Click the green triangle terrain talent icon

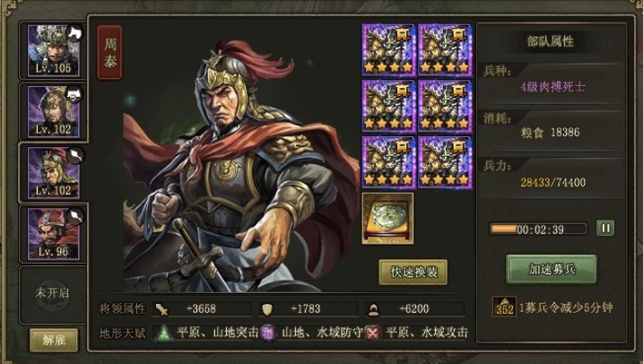tap(163, 334)
